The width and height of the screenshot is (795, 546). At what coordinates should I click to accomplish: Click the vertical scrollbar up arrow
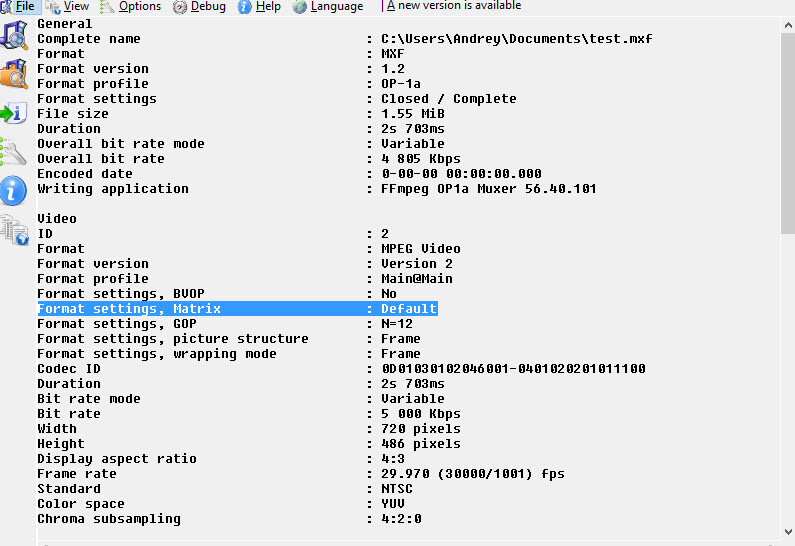point(788,25)
